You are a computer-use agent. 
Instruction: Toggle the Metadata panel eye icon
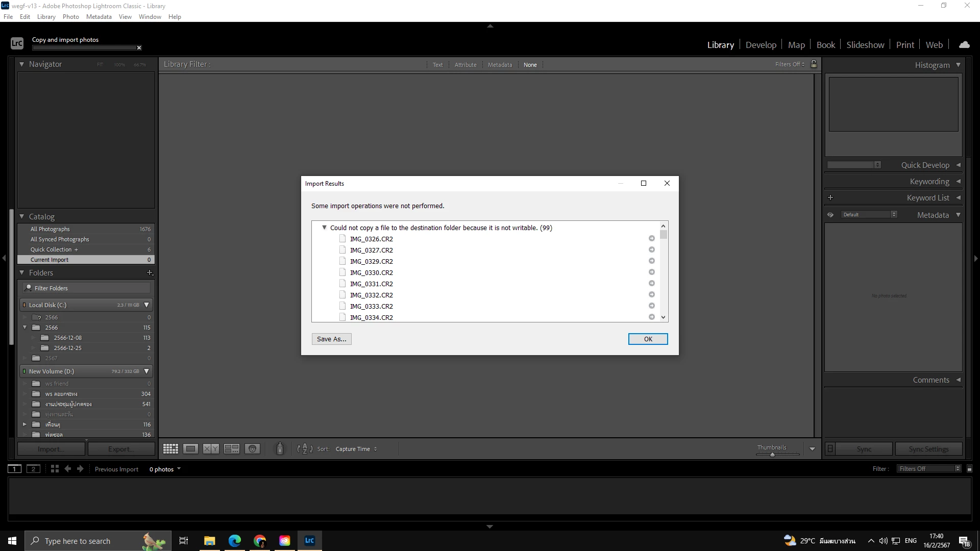pyautogui.click(x=830, y=215)
